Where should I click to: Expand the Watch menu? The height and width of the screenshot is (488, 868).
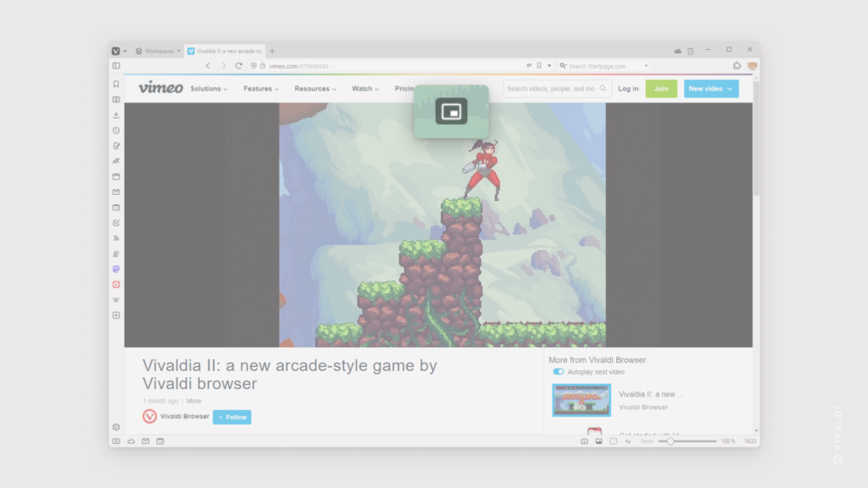365,88
